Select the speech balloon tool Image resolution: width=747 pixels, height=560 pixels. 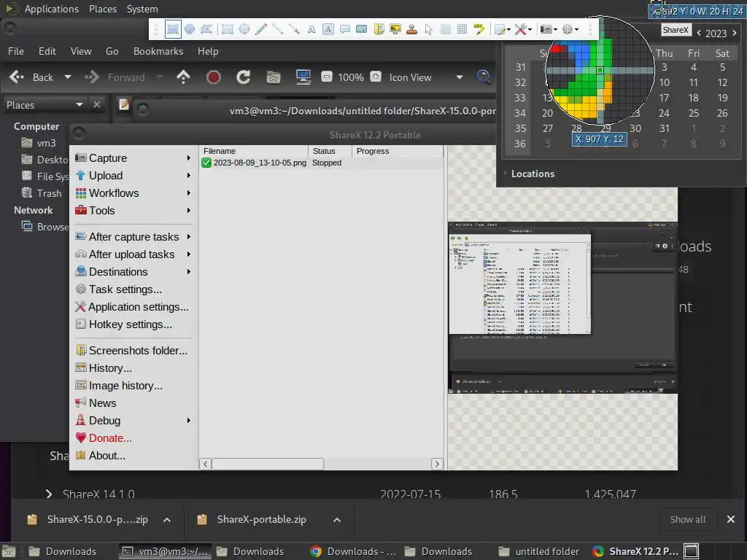pyautogui.click(x=345, y=29)
